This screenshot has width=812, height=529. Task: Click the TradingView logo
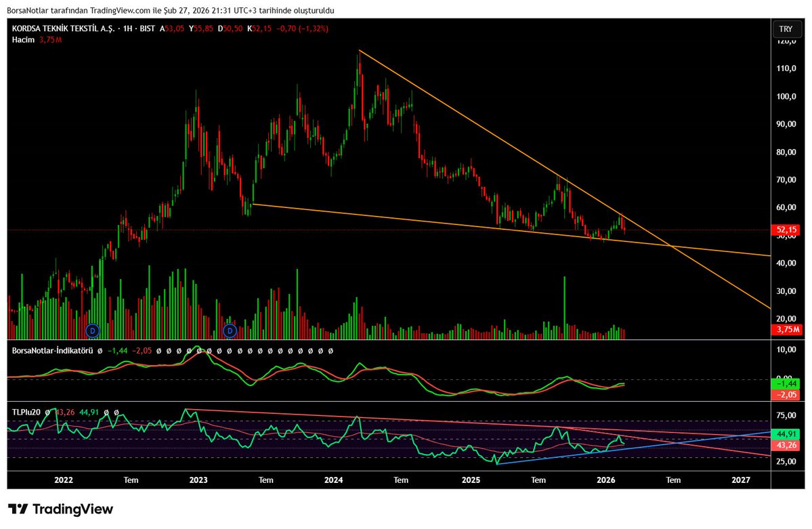(60, 509)
